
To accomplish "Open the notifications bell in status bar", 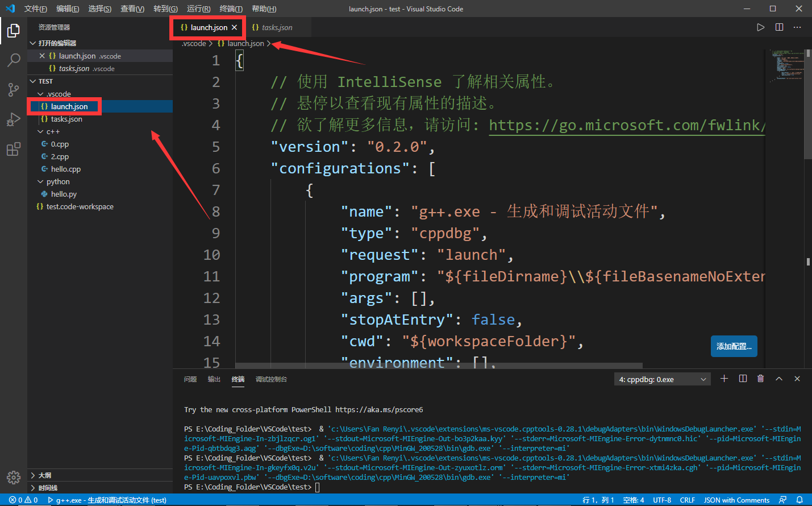I will coord(799,500).
